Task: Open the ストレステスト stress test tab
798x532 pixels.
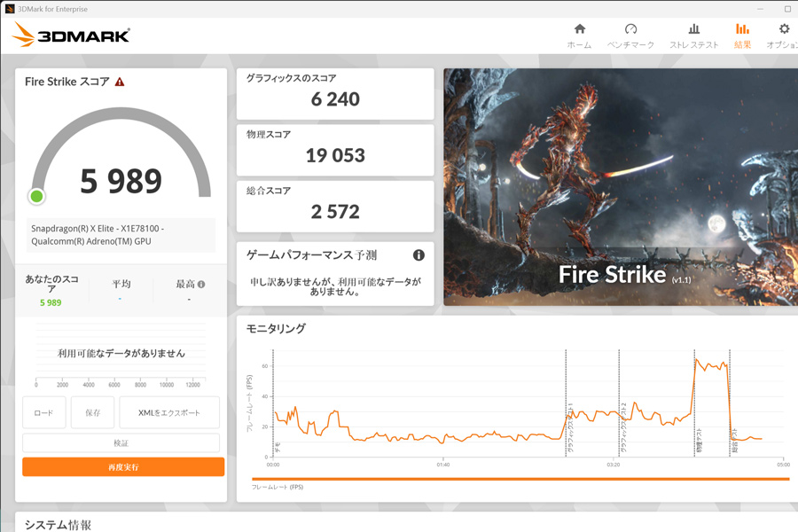Action: point(693,36)
